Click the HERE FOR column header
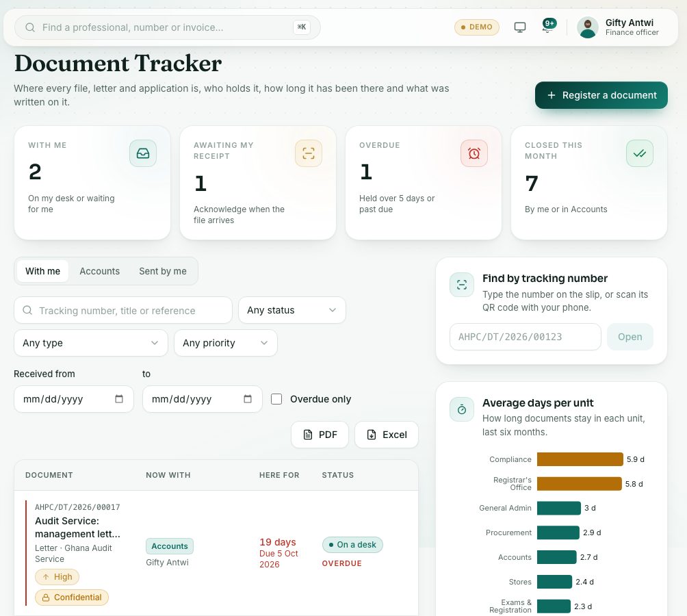687x616 pixels. [279, 475]
